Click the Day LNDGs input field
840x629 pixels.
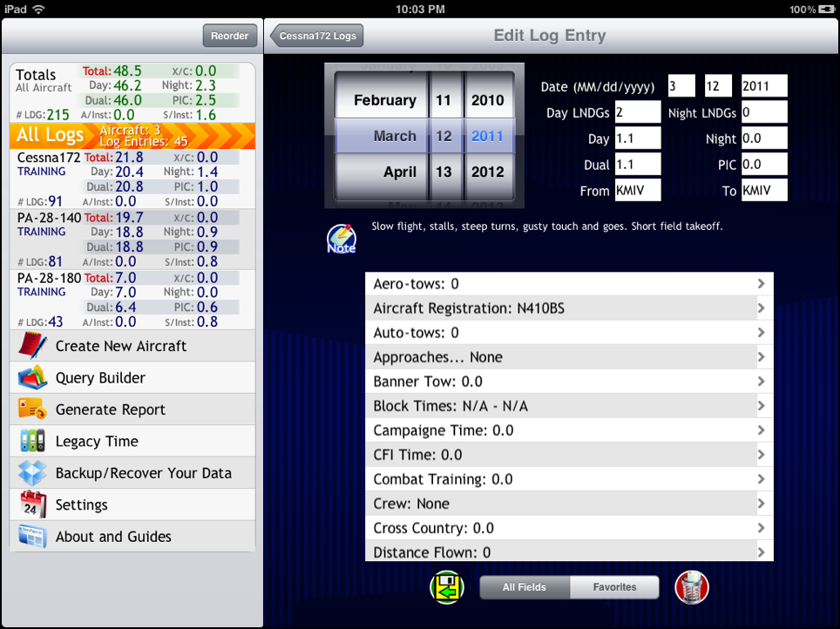[x=637, y=112]
